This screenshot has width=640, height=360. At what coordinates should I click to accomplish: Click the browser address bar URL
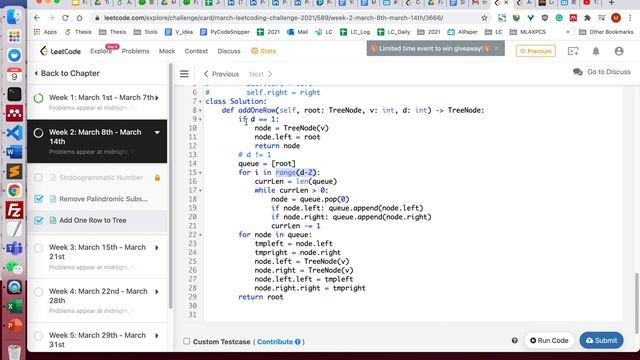273,18
